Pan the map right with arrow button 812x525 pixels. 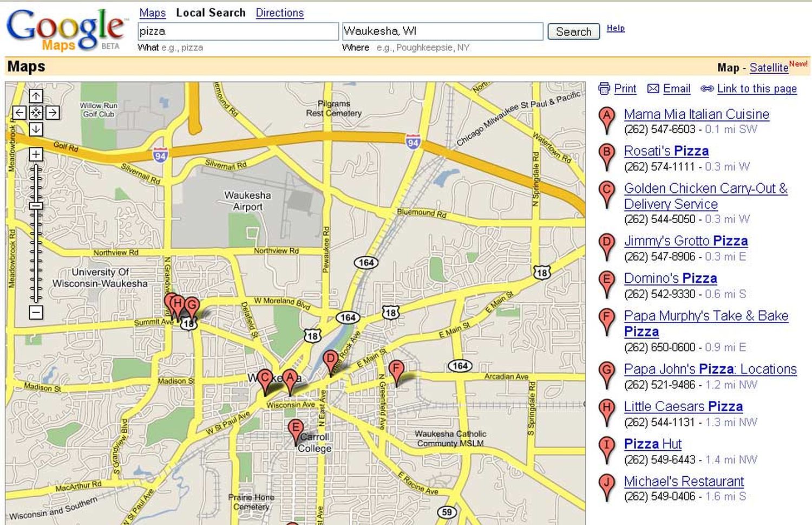pyautogui.click(x=53, y=113)
